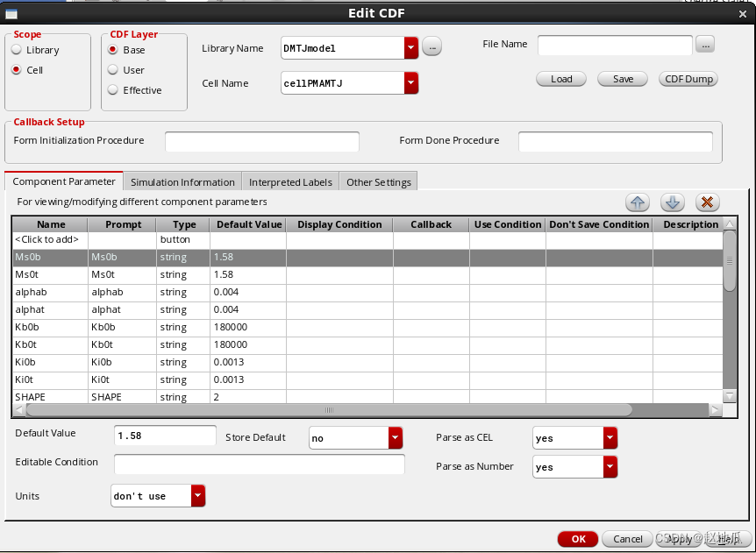Close the Edit CDF dialog window

pyautogui.click(x=743, y=13)
